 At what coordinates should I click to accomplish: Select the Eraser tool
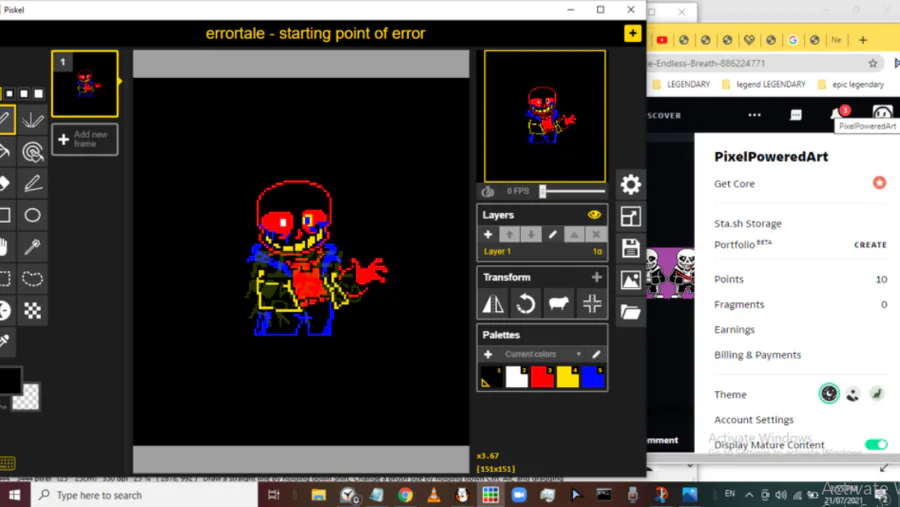pos(6,183)
